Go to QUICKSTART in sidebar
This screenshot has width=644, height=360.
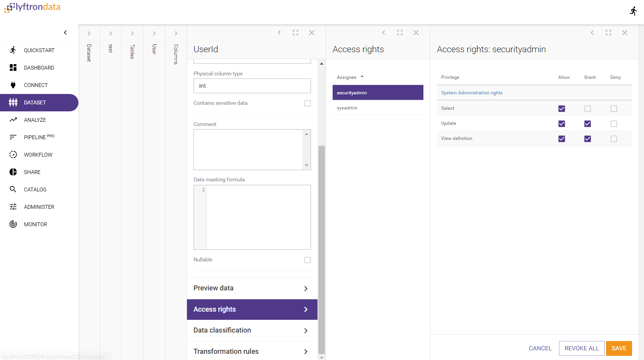(39, 50)
